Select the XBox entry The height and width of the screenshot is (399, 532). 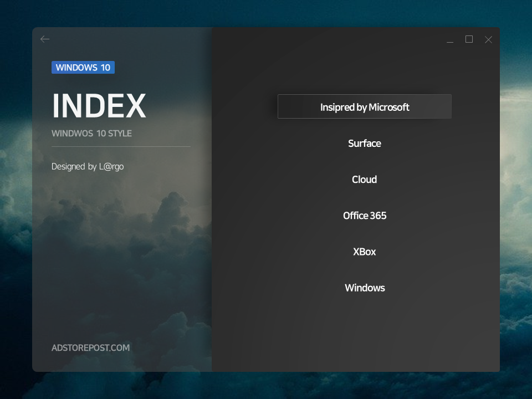365,252
